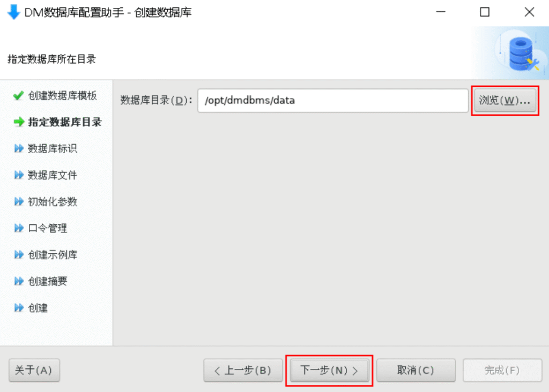Select the 数据库标识 step label

(x=53, y=148)
